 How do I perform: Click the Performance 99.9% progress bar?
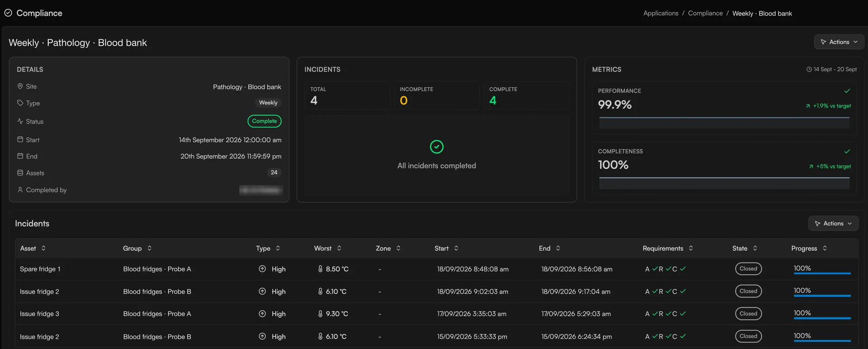pos(724,123)
